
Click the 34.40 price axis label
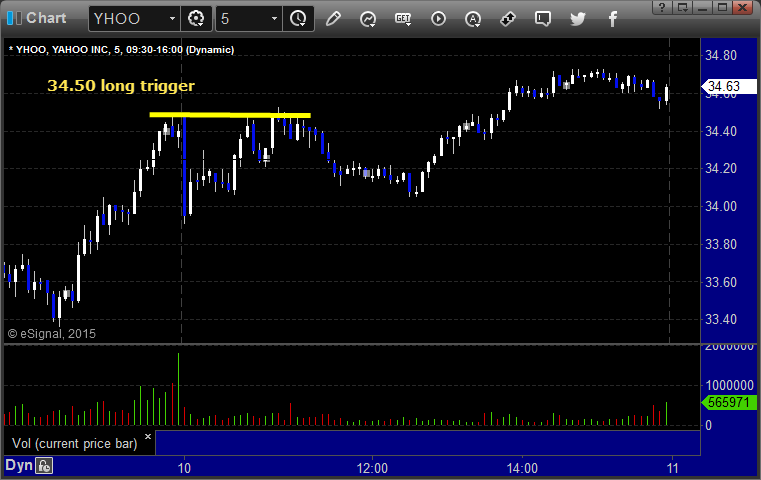tap(721, 131)
